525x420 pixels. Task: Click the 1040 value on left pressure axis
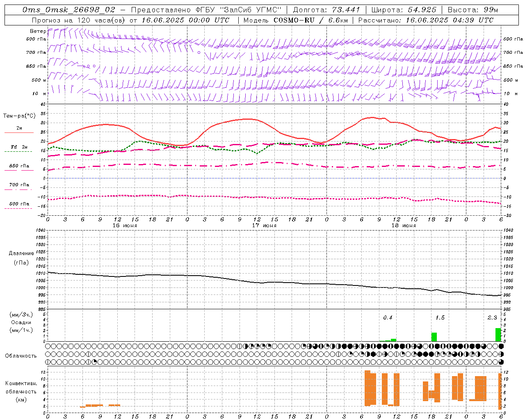coord(40,230)
